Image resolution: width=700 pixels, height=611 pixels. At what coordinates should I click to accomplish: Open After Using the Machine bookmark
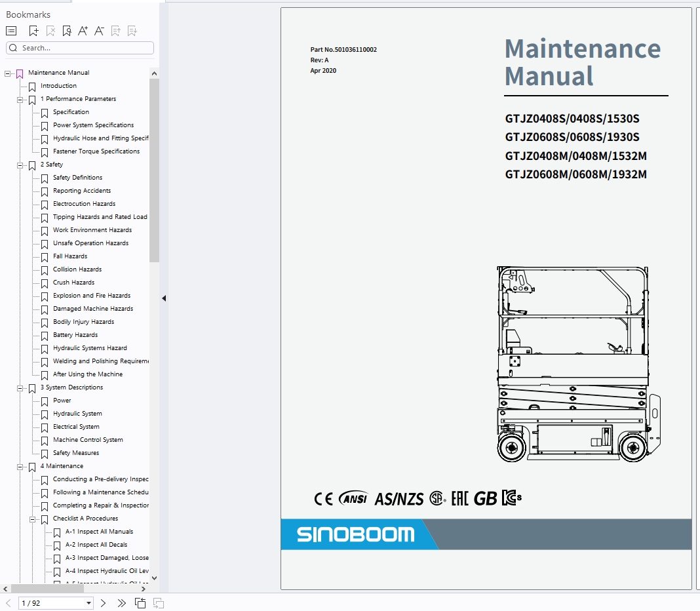click(x=88, y=374)
